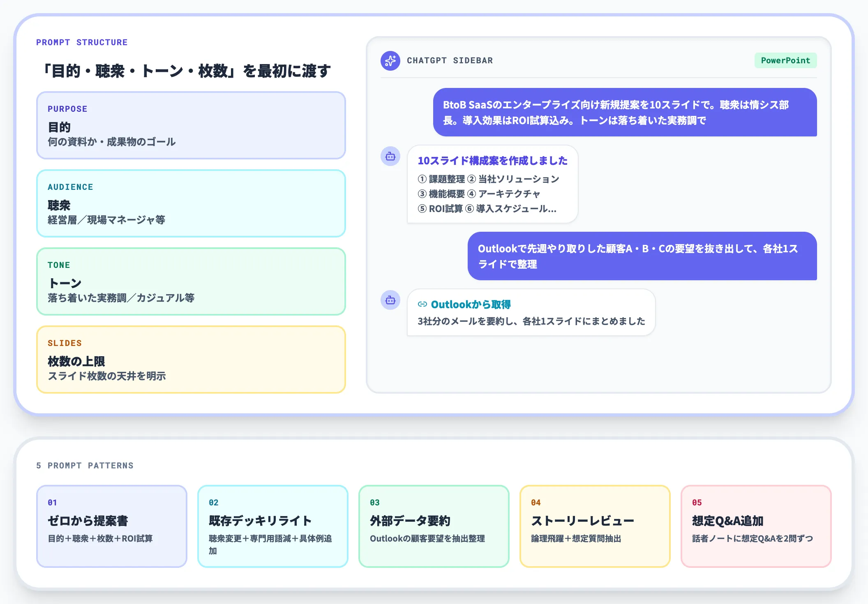Click the bot avatar beside 10スライド構成案 reply
Image resolution: width=868 pixels, height=604 pixels.
pyautogui.click(x=390, y=156)
